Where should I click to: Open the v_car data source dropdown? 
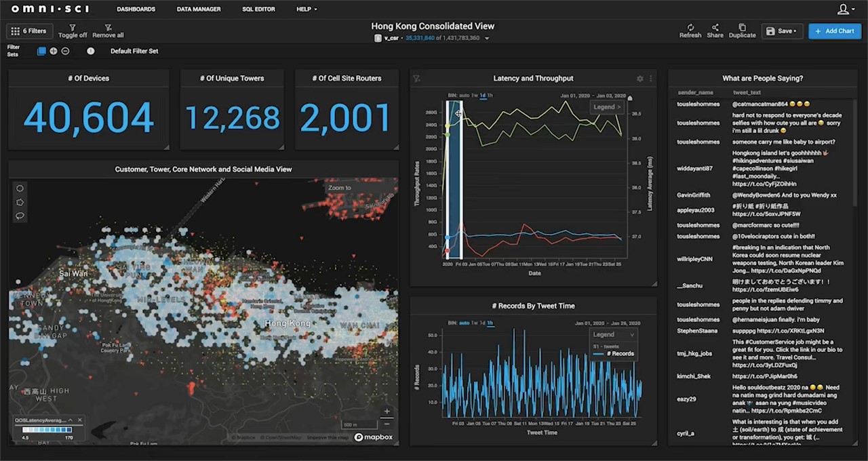pos(488,38)
